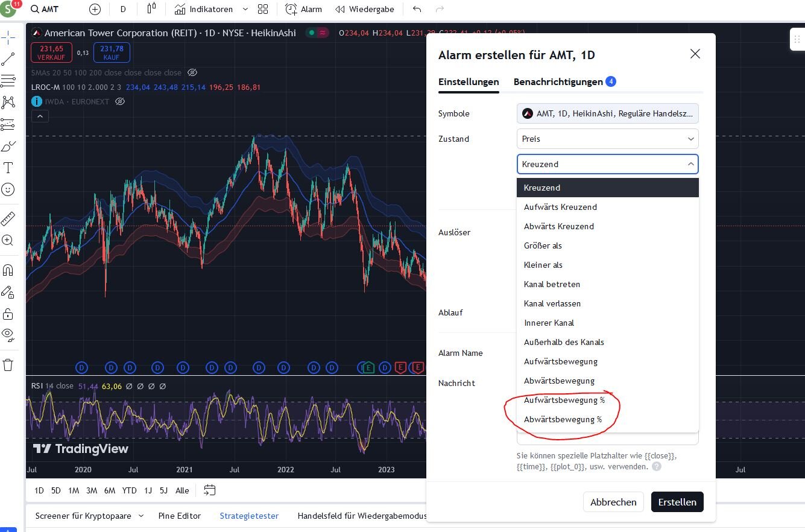Click the Symbole field showing AMT, 1D, HeikinAshi
This screenshot has width=805, height=532.
click(x=608, y=113)
